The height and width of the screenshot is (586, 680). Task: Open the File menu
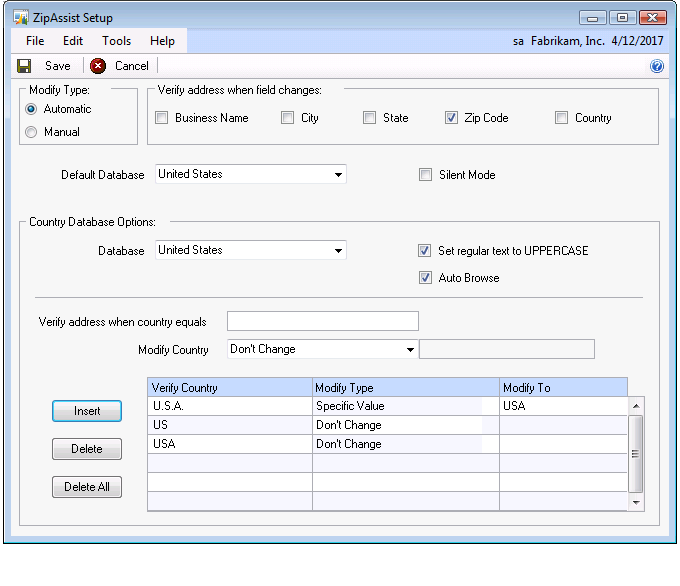(35, 41)
